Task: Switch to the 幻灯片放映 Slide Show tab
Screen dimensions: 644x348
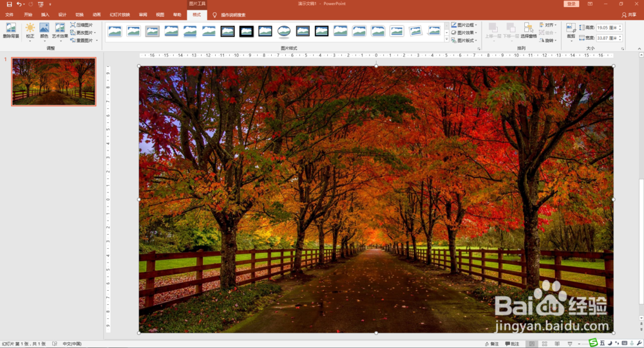Action: [x=120, y=15]
